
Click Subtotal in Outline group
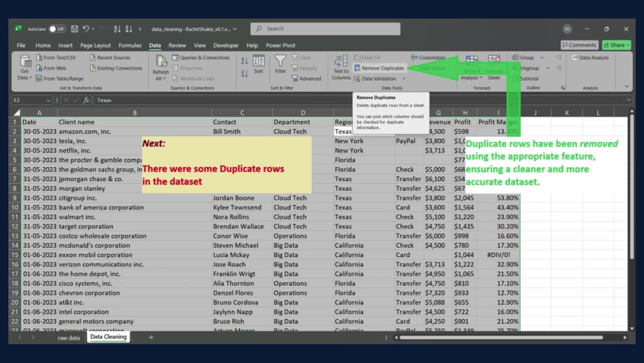pos(526,79)
